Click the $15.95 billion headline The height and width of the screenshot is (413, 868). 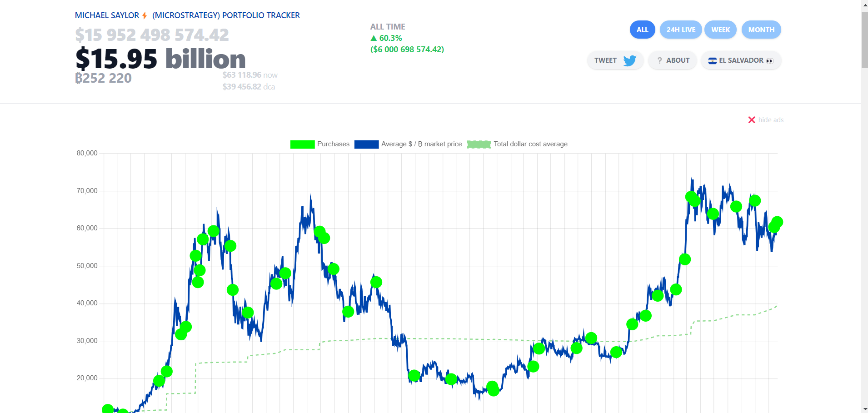[160, 59]
